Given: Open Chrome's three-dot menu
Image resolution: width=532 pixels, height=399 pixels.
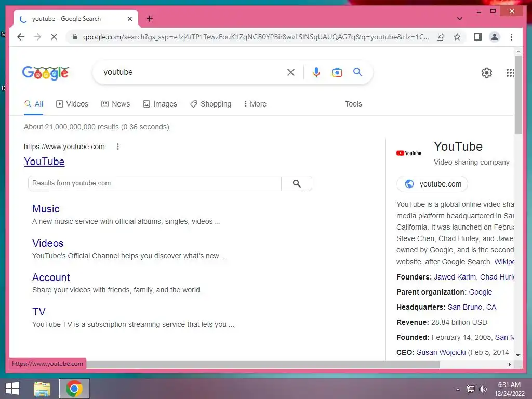Looking at the screenshot, I should click(511, 37).
